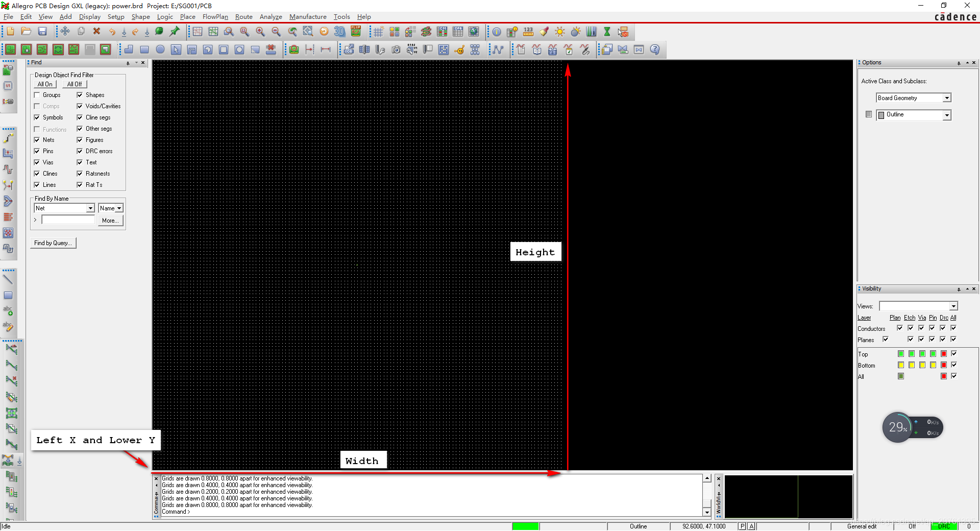This screenshot has width=980, height=531.
Task: Toggle the DRC errors checkbox
Action: tap(80, 151)
